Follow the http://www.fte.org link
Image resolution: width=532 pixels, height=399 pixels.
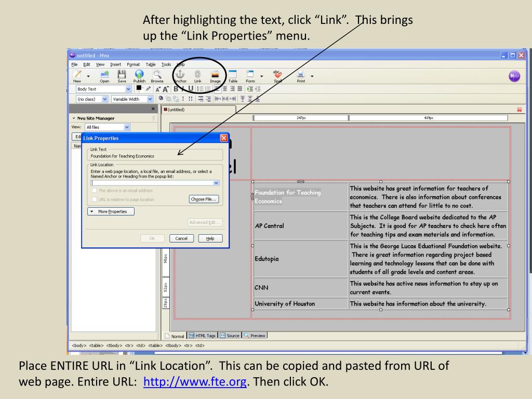(195, 382)
